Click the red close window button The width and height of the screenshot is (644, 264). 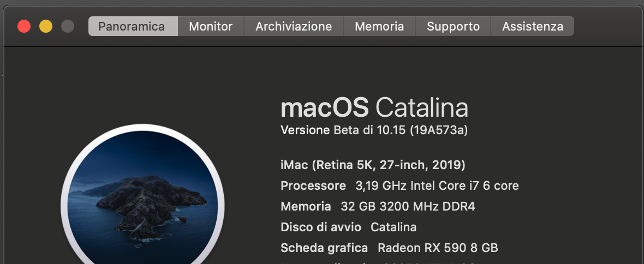point(24,26)
